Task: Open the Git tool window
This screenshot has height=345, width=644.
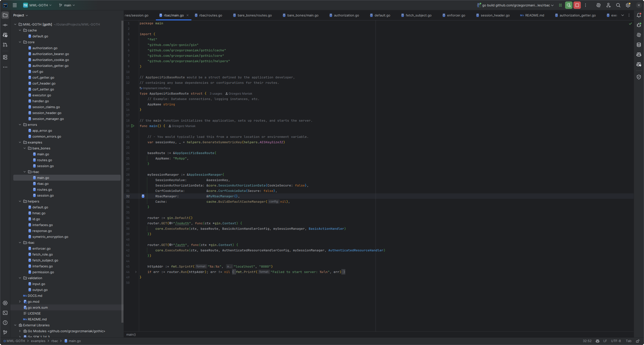Action: (x=5, y=332)
